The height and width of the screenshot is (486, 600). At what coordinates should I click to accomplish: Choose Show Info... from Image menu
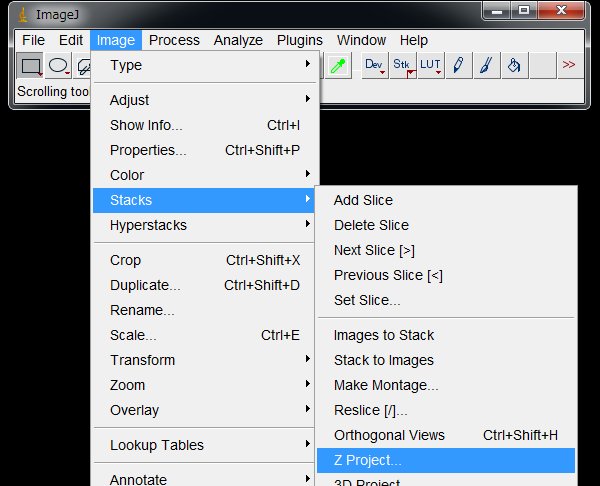tap(204, 125)
